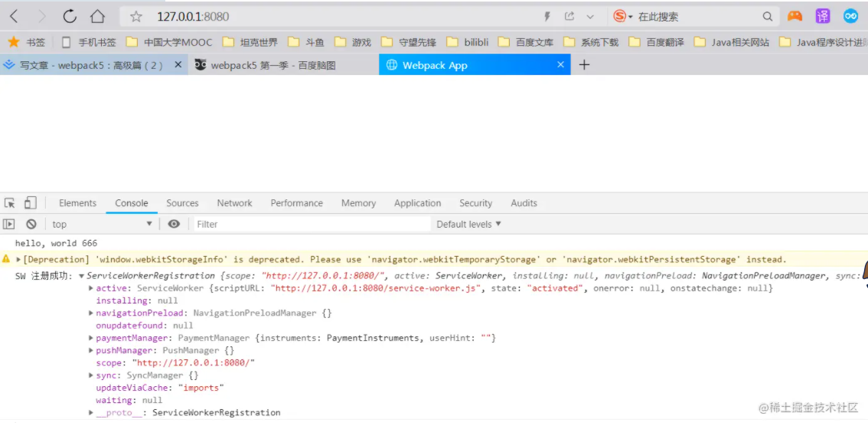Open the Elements panel
Image resolution: width=868 pixels, height=423 pixels.
click(x=77, y=203)
